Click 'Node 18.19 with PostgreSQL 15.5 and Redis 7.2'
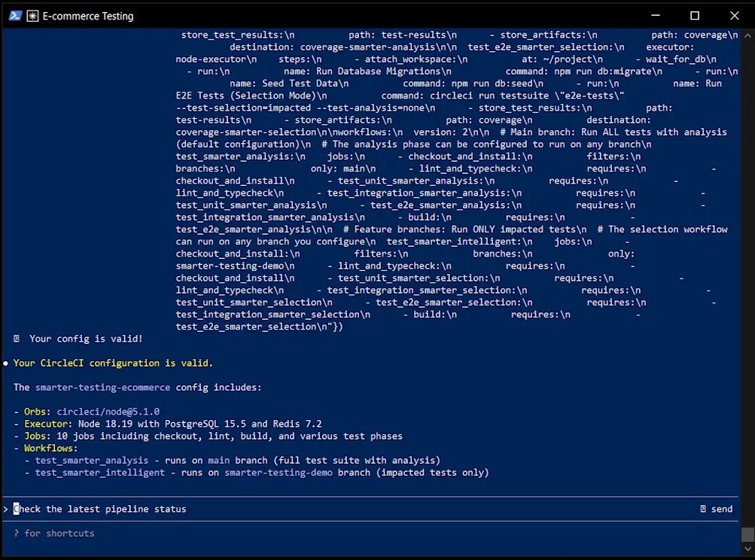 pos(199,424)
